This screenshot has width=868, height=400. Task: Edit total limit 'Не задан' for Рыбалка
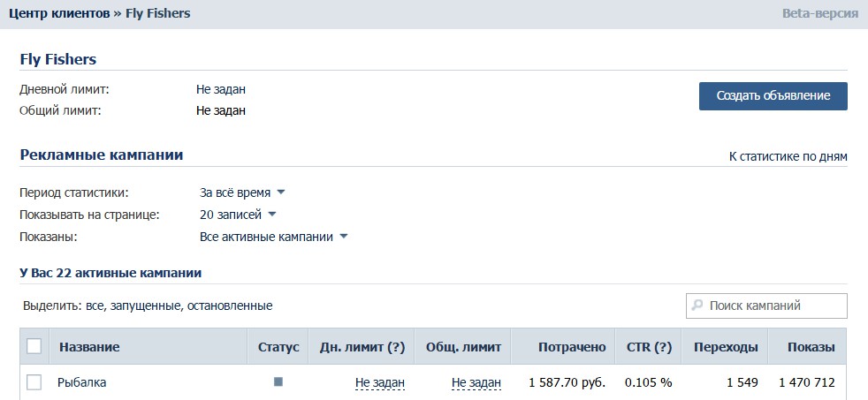[x=476, y=382]
